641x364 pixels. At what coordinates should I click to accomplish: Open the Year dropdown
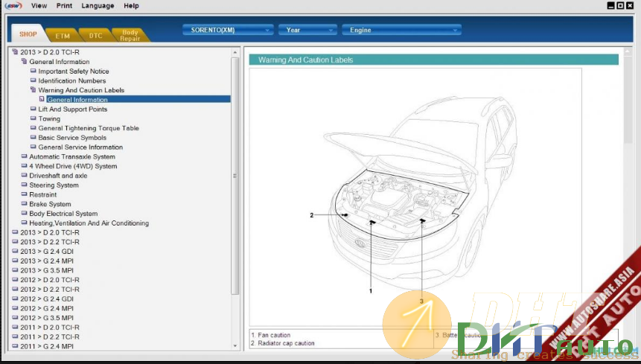coord(307,30)
